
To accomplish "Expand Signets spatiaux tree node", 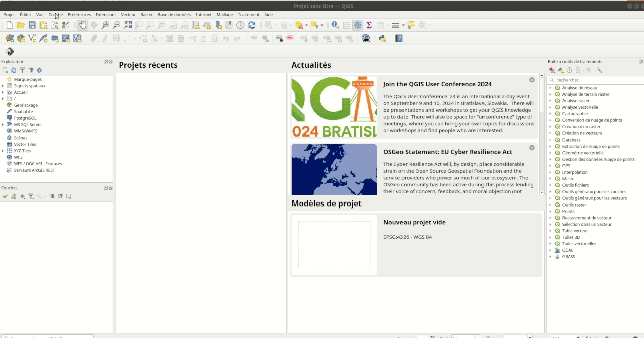I will click(3, 86).
